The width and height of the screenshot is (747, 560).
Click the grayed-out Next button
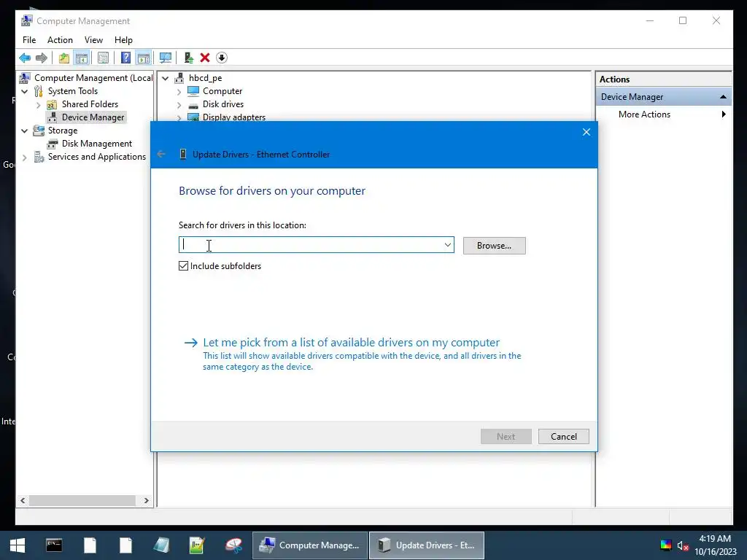click(x=506, y=437)
